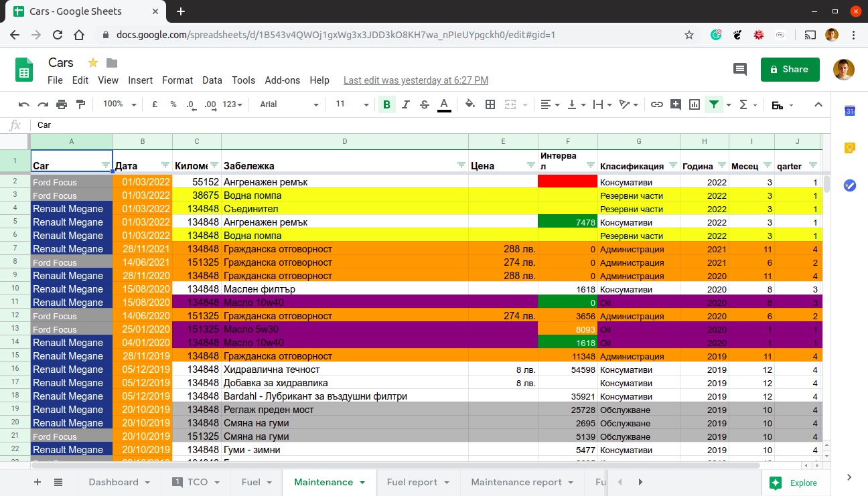Select column D header
Viewport: 868px width, 496px height.
pos(345,141)
